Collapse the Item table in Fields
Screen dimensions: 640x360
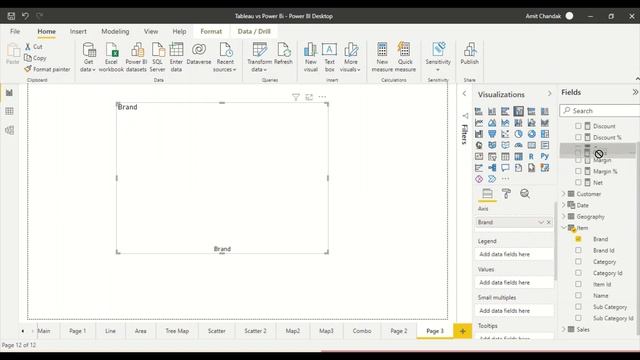coord(564,228)
